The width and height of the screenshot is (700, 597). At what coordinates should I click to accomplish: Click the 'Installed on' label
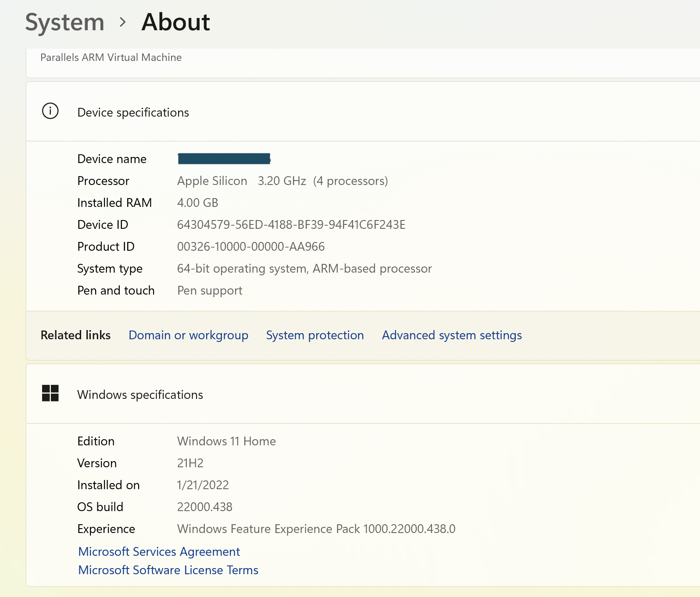108,485
